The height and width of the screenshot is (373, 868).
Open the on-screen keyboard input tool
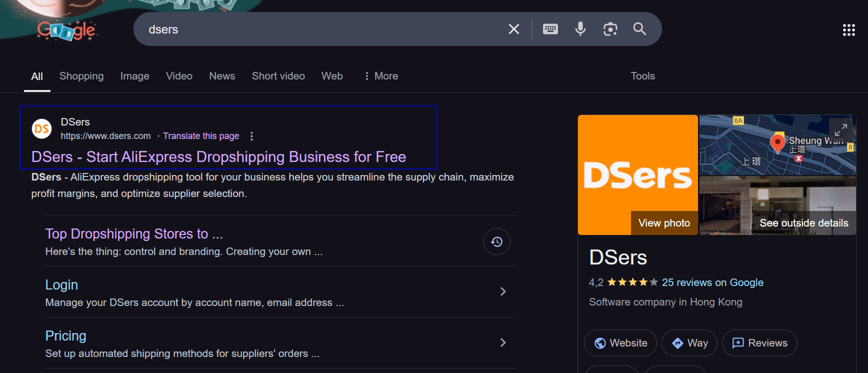click(550, 29)
